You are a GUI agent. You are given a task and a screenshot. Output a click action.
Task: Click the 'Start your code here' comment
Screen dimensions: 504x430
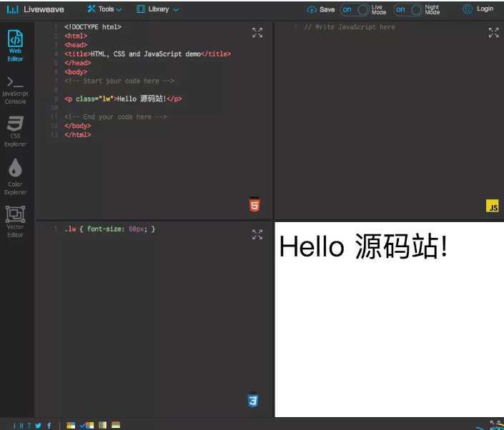click(x=119, y=81)
